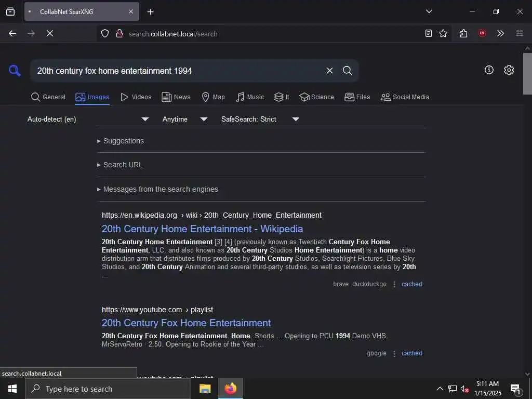532x399 pixels.
Task: Switch to Map search category
Action: (x=213, y=97)
